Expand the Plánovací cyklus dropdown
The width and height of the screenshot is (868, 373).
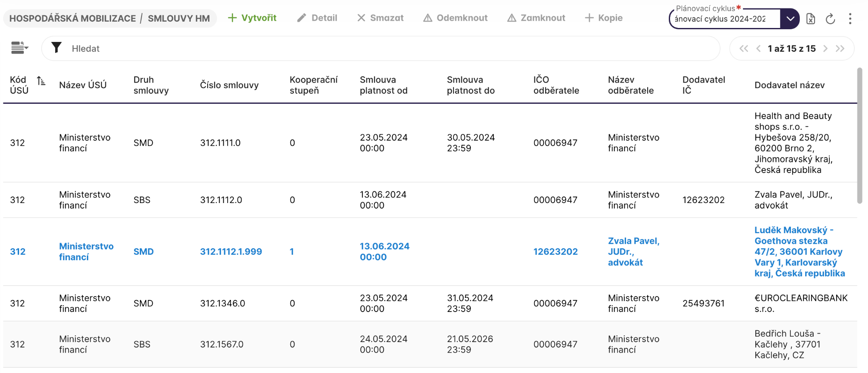(x=790, y=19)
